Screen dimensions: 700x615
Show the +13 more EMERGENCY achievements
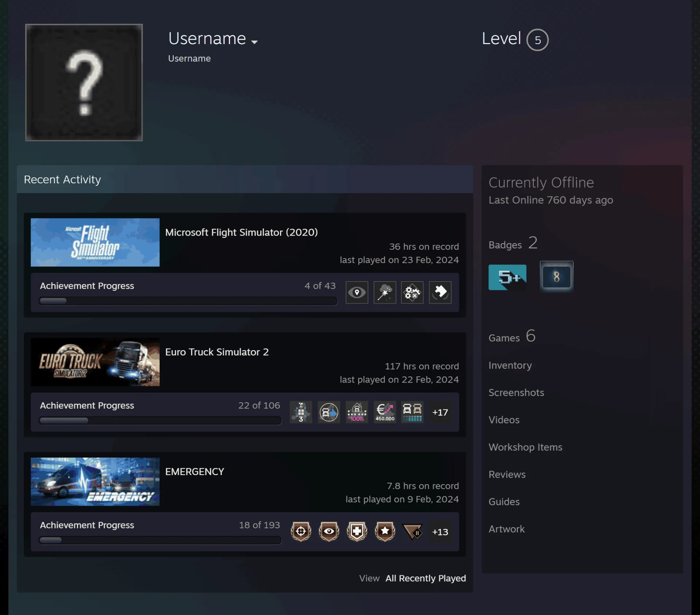[x=440, y=532]
